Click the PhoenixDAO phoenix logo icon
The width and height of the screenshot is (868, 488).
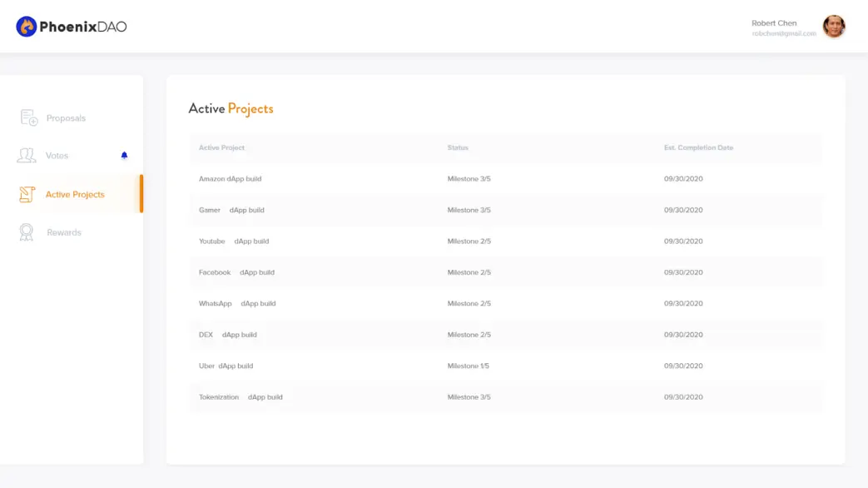click(x=26, y=27)
